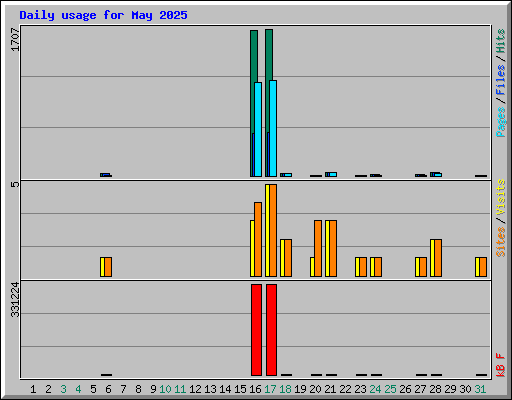Click day label '26' on the x-axis
The image size is (512, 400).
tap(405, 389)
